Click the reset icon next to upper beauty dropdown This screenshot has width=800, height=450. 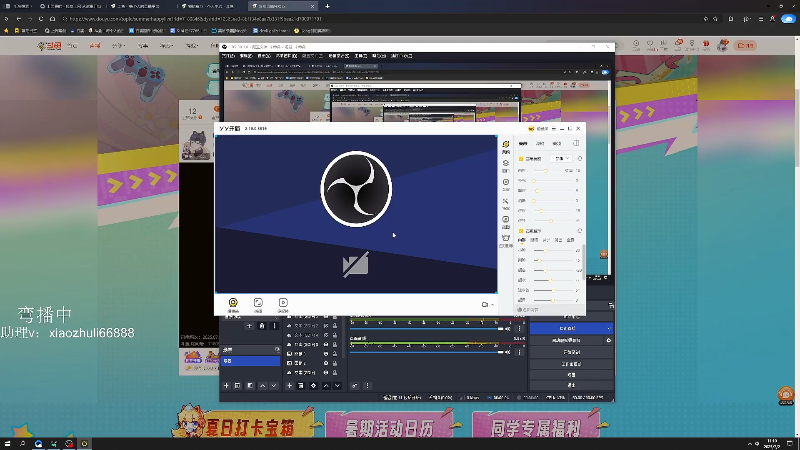(x=580, y=159)
